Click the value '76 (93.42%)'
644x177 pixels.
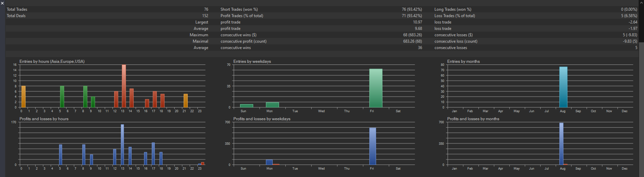point(412,9)
